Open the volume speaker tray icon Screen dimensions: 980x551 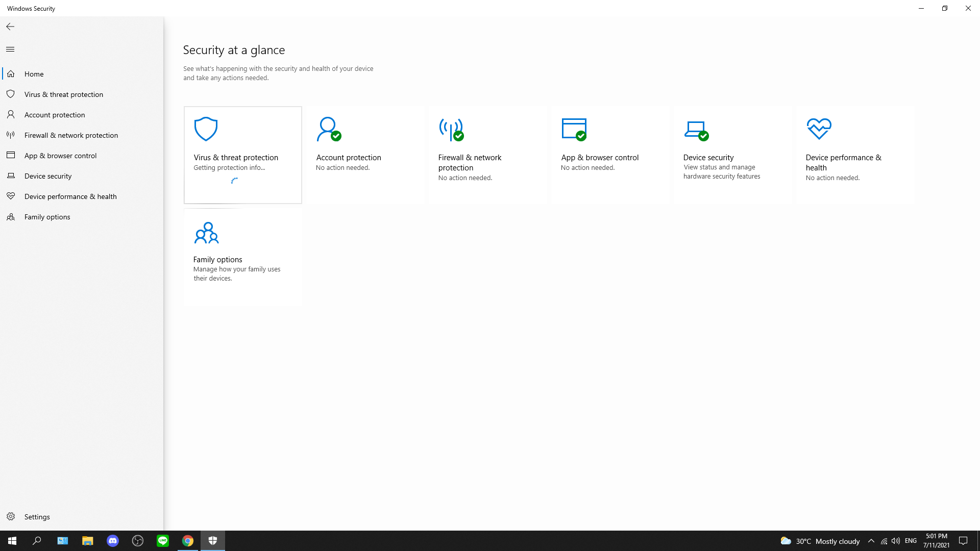896,541
